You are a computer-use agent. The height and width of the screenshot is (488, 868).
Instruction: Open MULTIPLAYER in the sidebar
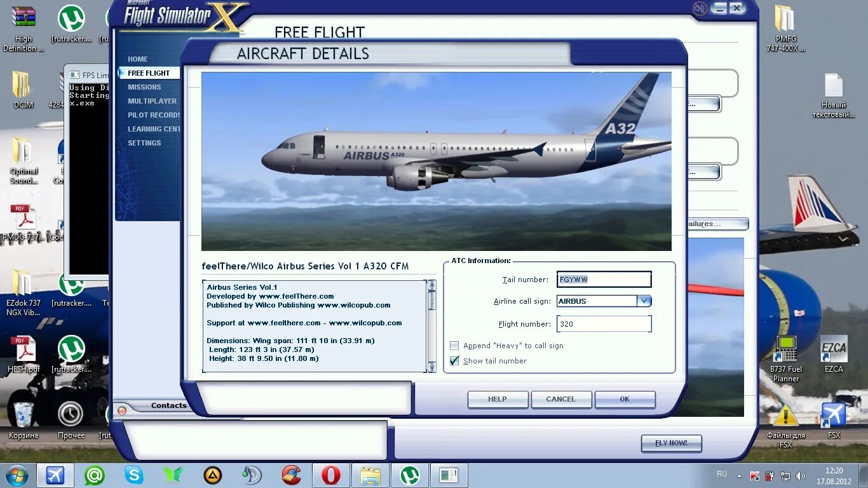pos(153,101)
